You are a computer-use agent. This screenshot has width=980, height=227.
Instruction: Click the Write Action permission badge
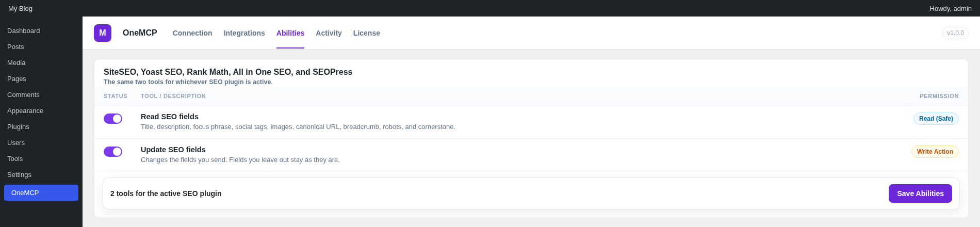(935, 152)
